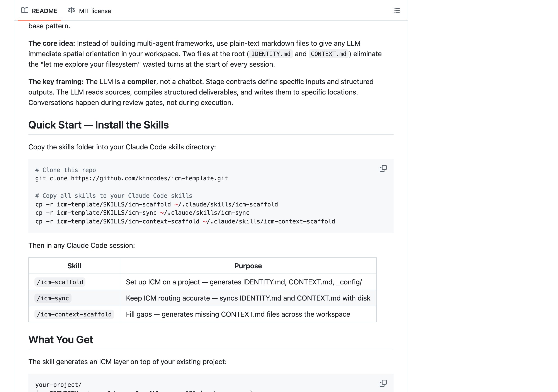Screen dimensions: 558x392
Task: Click the CONTEXT.md inline code
Action: coord(328,54)
